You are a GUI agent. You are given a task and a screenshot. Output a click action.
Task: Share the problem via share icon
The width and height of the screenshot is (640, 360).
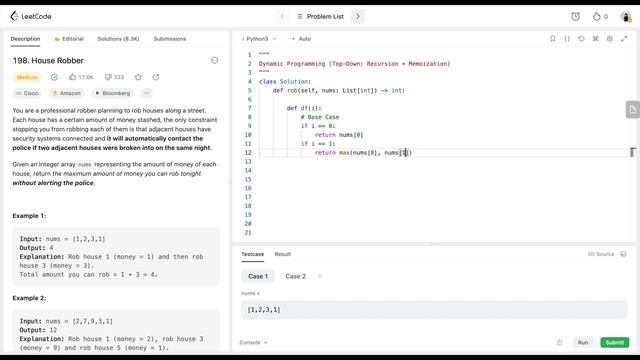tap(156, 77)
